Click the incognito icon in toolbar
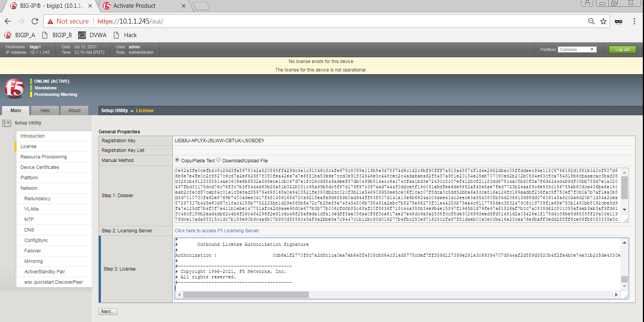This screenshot has width=644, height=322. [x=618, y=21]
